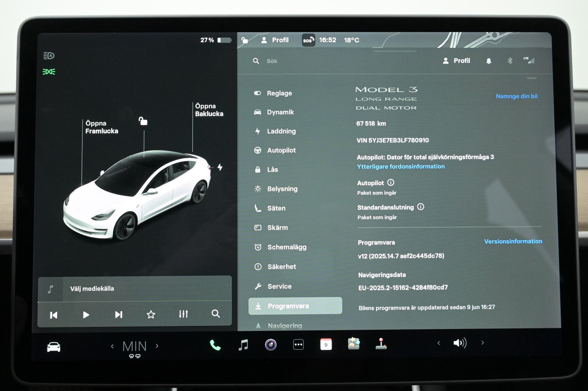Lower volume with left chevron
Image resolution: width=588 pixels, height=391 pixels.
click(x=439, y=343)
